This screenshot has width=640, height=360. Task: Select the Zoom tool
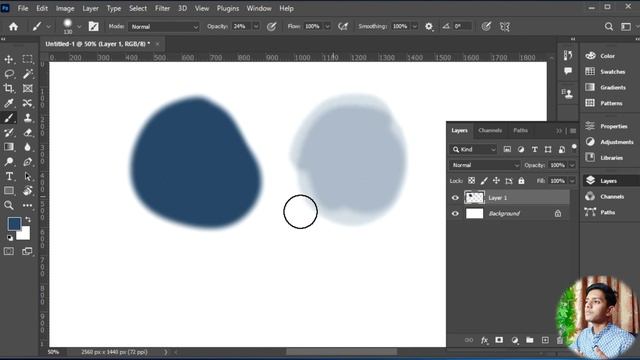click(x=9, y=205)
